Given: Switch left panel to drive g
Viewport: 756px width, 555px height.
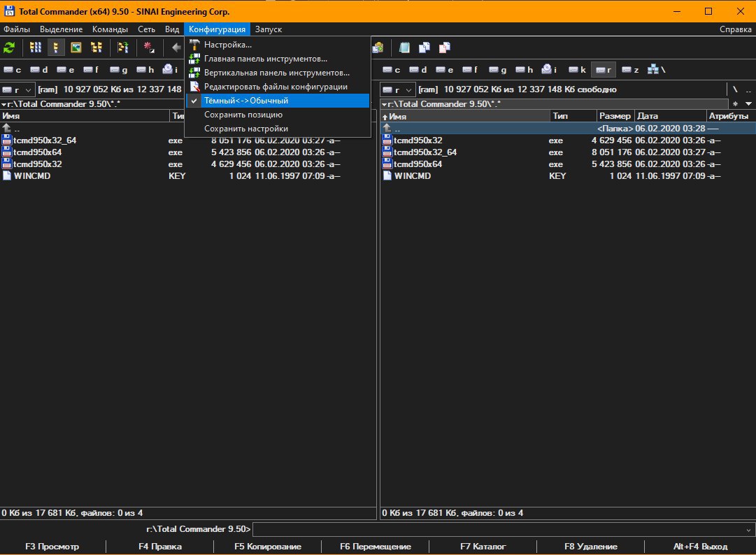Looking at the screenshot, I should [x=119, y=70].
